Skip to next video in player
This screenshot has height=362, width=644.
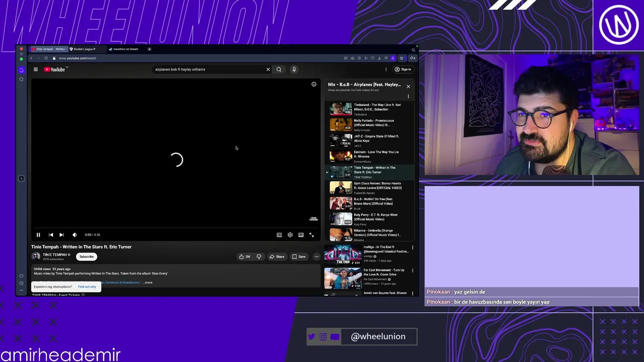click(61, 235)
